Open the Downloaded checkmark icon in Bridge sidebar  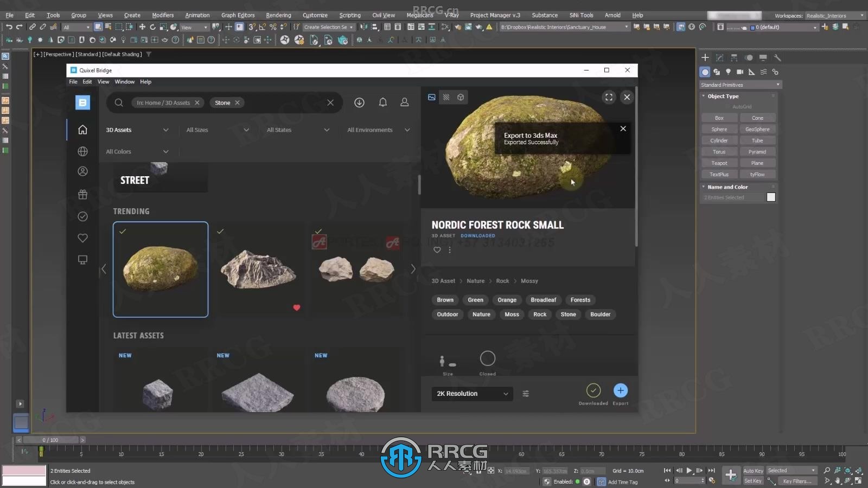coord(82,216)
